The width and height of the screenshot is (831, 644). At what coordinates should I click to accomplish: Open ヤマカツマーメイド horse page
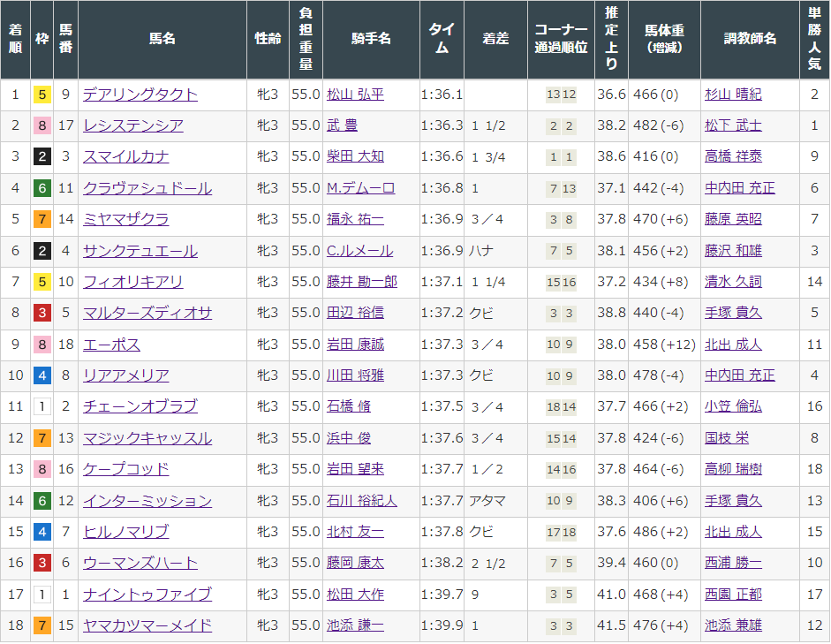point(147,625)
